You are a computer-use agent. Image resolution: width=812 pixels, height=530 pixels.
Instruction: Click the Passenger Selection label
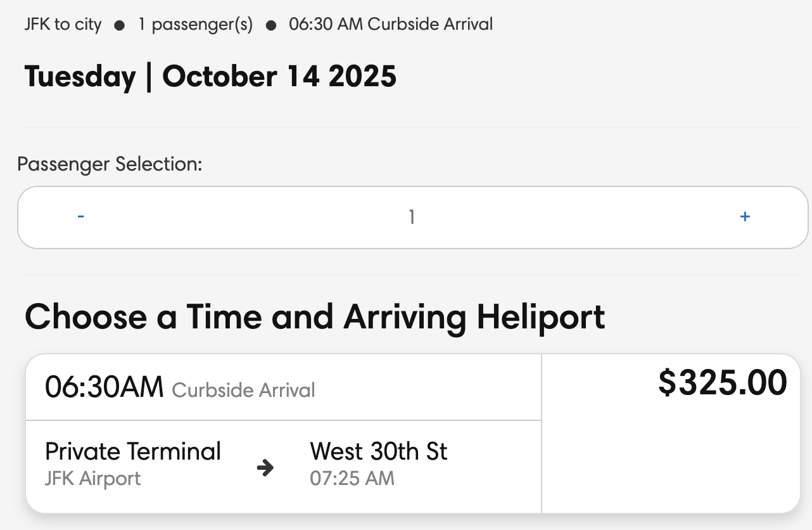[x=110, y=164]
